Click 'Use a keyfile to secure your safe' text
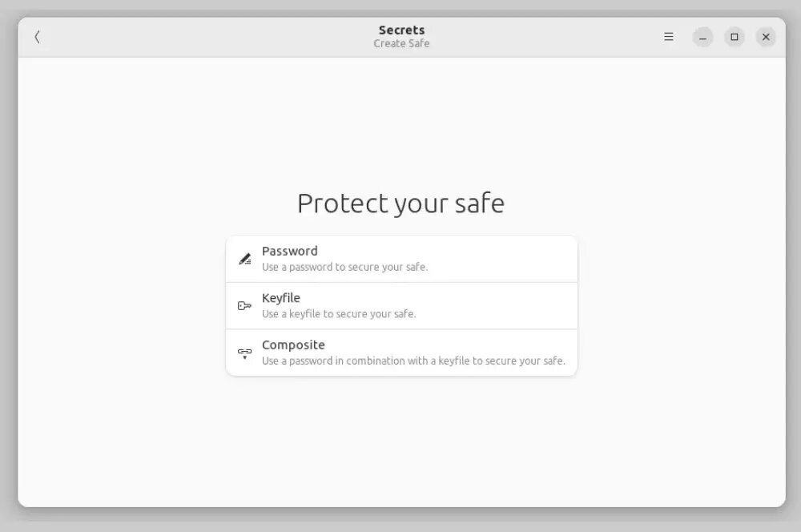801x532 pixels. tap(339, 314)
